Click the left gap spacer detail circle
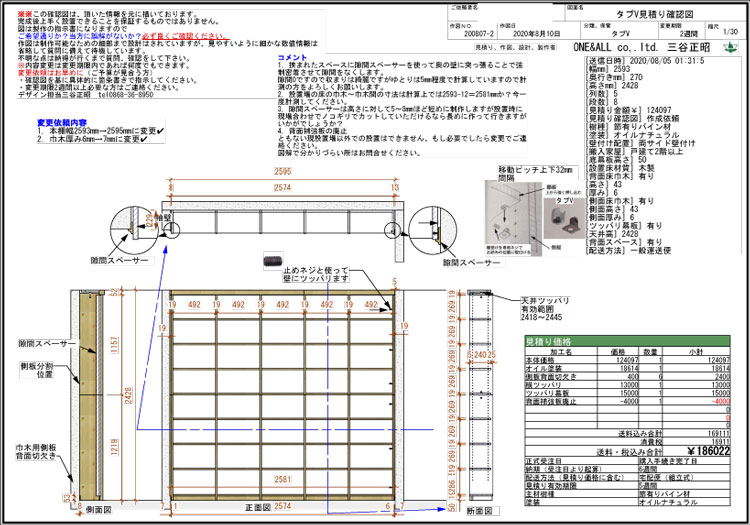Viewport: 750px width, 525px height. pyautogui.click(x=133, y=230)
